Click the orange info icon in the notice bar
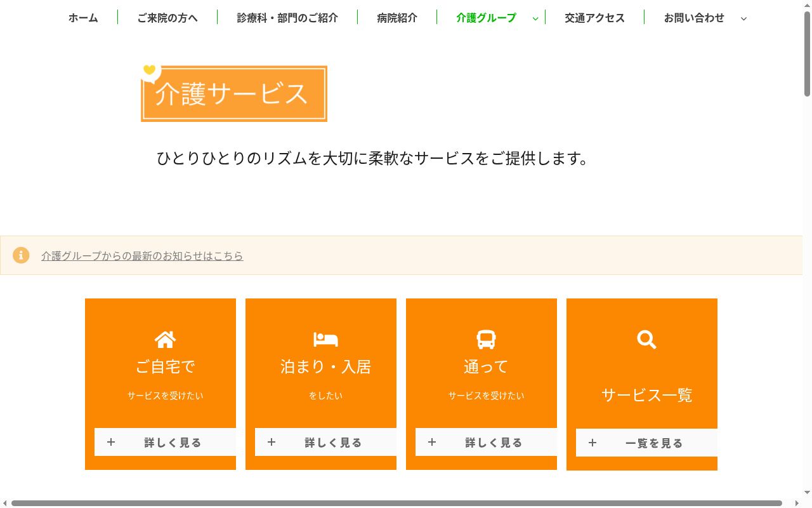Screen dimensions: 812x508 (21, 255)
